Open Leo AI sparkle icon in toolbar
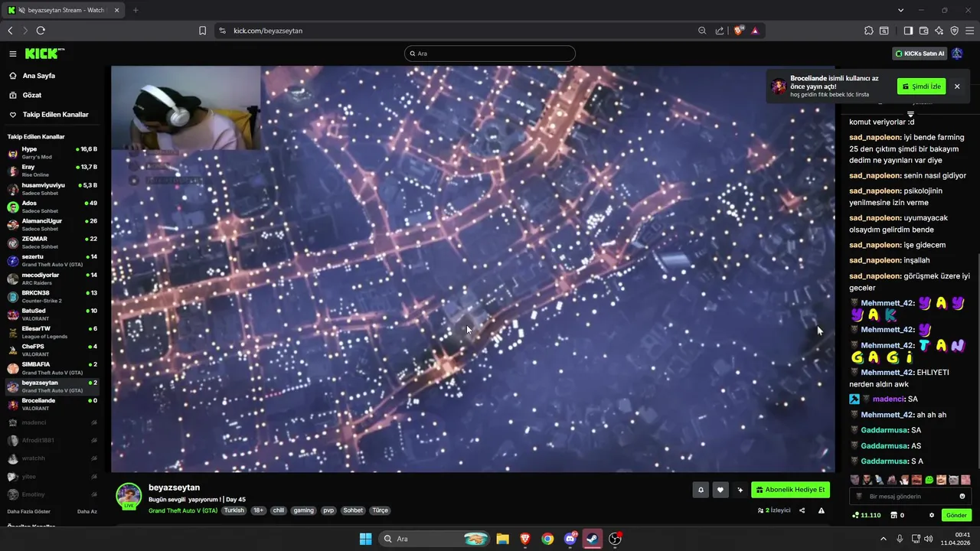The width and height of the screenshot is (980, 551). point(939,31)
